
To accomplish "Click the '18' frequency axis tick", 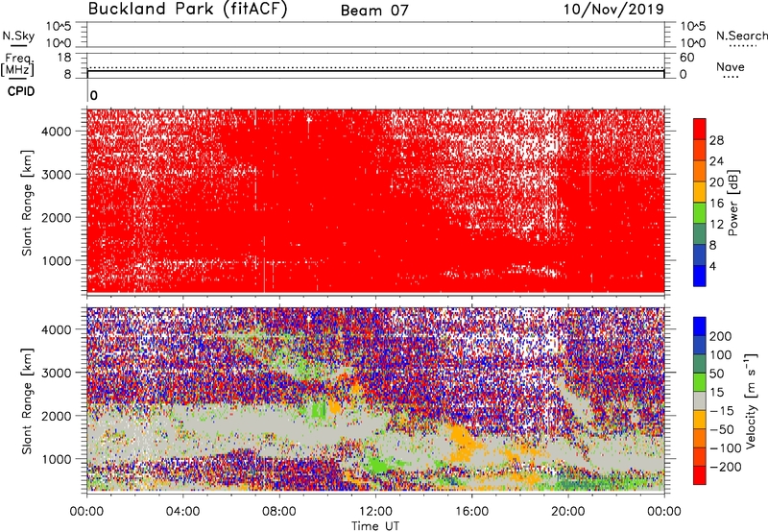I will point(64,58).
